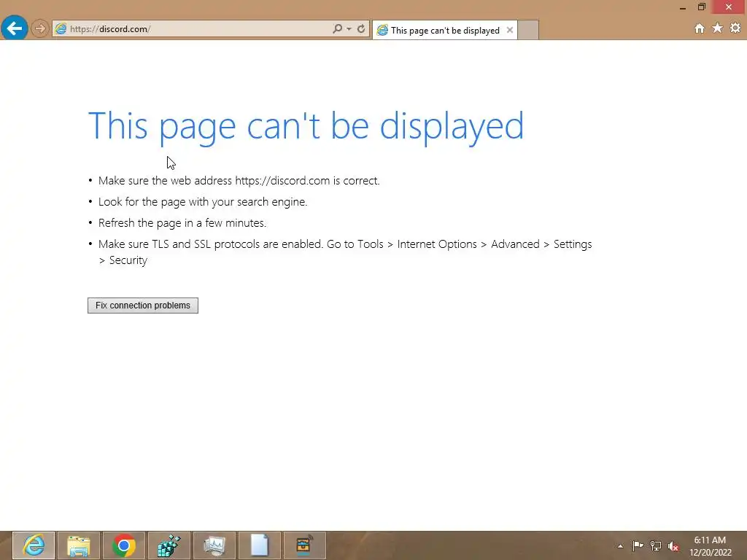Open the blank document app in taskbar
This screenshot has height=560, width=747.
[x=260, y=545]
